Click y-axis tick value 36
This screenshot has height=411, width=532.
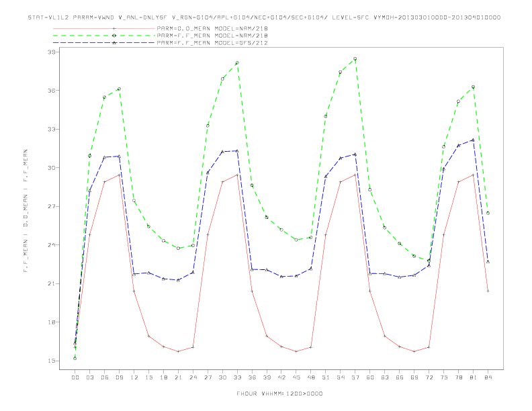coord(52,91)
